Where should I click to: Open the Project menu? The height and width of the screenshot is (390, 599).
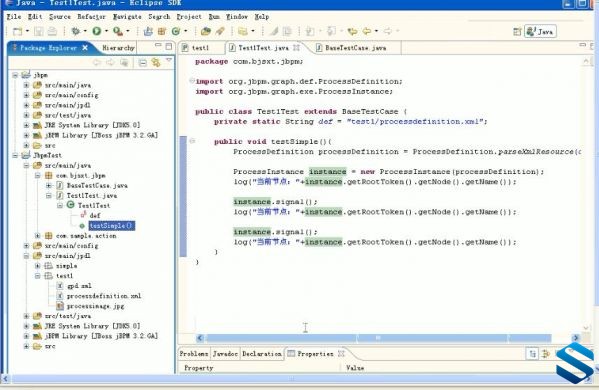click(x=189, y=17)
